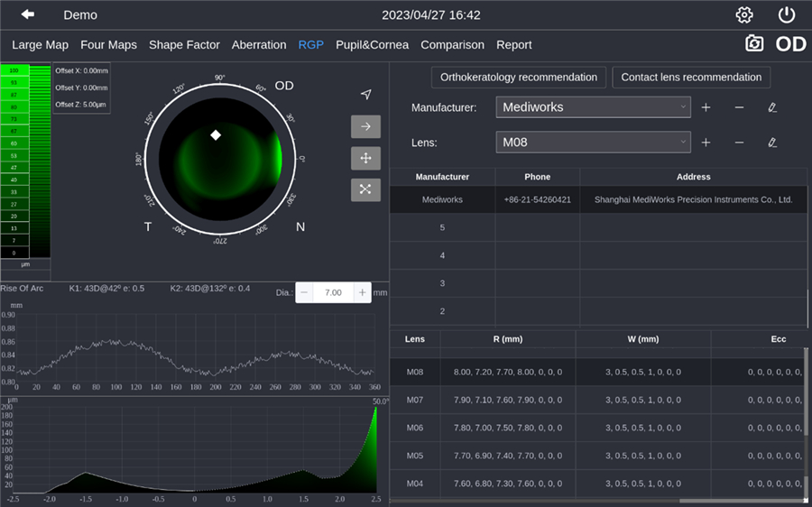The image size is (812, 507).
Task: Open the Aberration tab
Action: pyautogui.click(x=259, y=45)
